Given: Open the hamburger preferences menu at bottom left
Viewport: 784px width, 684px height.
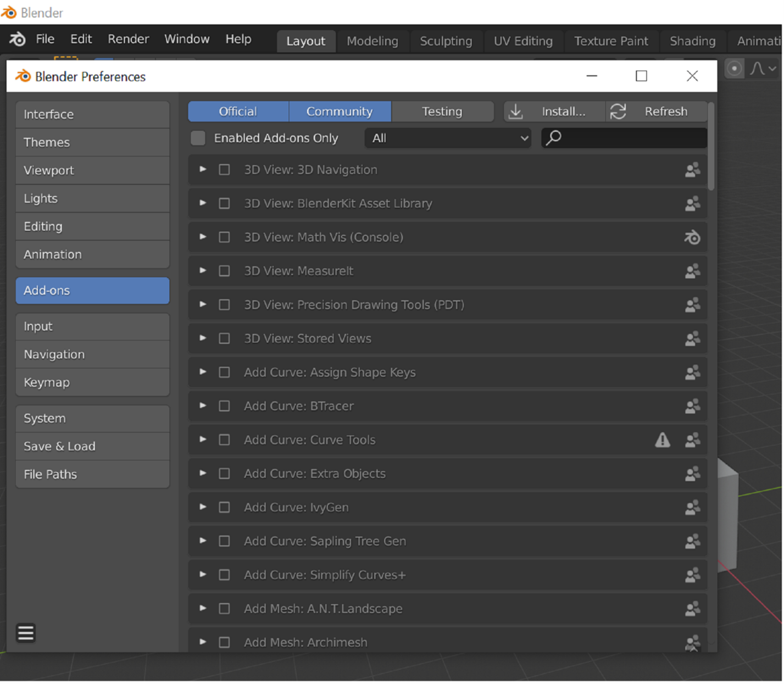Looking at the screenshot, I should [x=26, y=633].
